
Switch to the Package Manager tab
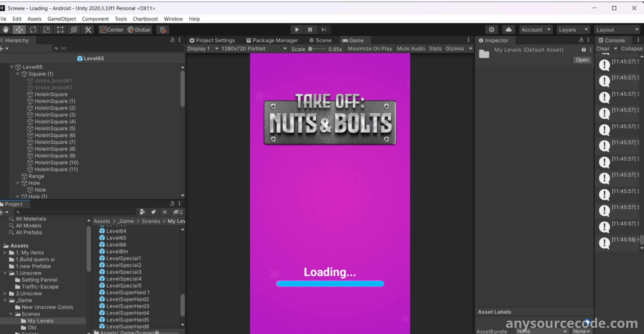click(x=272, y=40)
